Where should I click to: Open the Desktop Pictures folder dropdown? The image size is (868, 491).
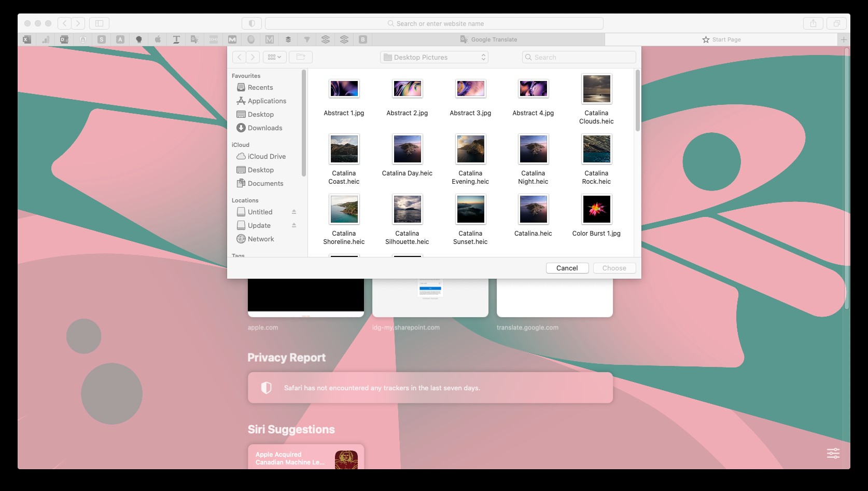click(x=434, y=57)
